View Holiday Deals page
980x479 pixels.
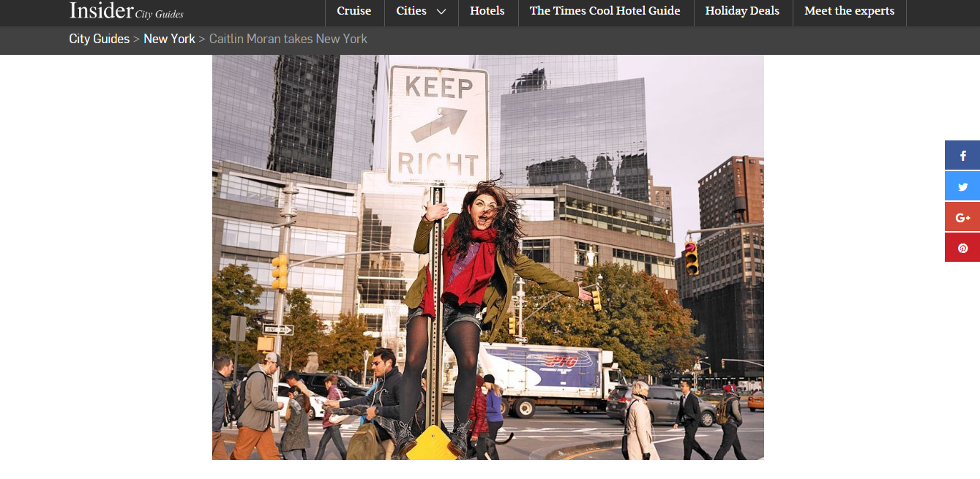click(x=742, y=11)
